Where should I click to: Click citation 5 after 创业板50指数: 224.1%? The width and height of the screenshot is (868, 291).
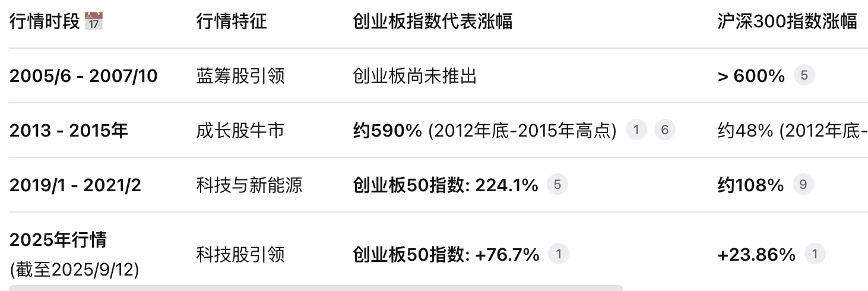[557, 185]
